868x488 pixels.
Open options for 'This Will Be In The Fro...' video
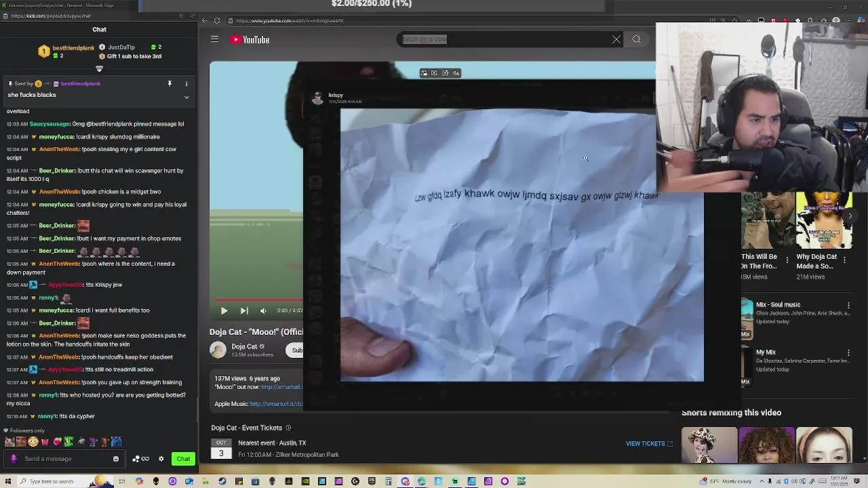[787, 260]
